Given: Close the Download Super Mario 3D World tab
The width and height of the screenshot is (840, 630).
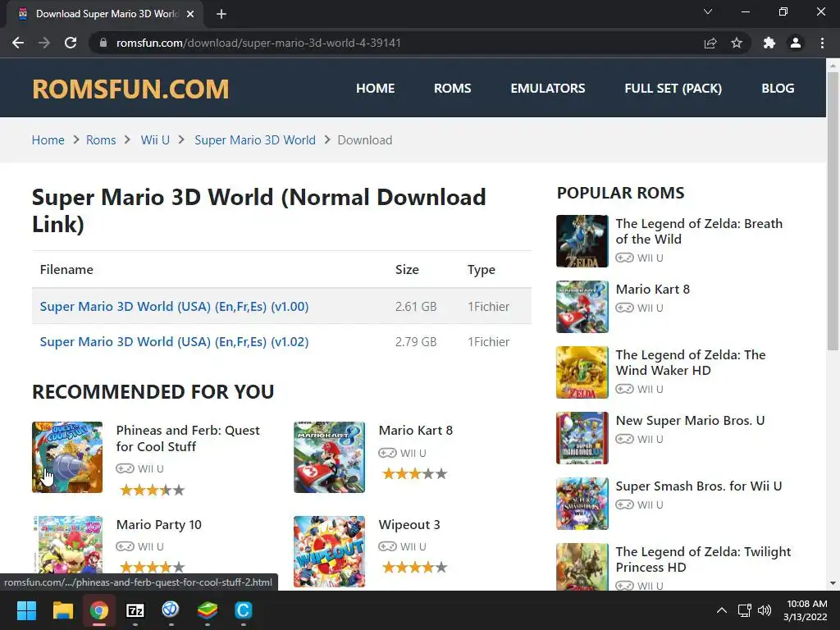Looking at the screenshot, I should coord(190,14).
